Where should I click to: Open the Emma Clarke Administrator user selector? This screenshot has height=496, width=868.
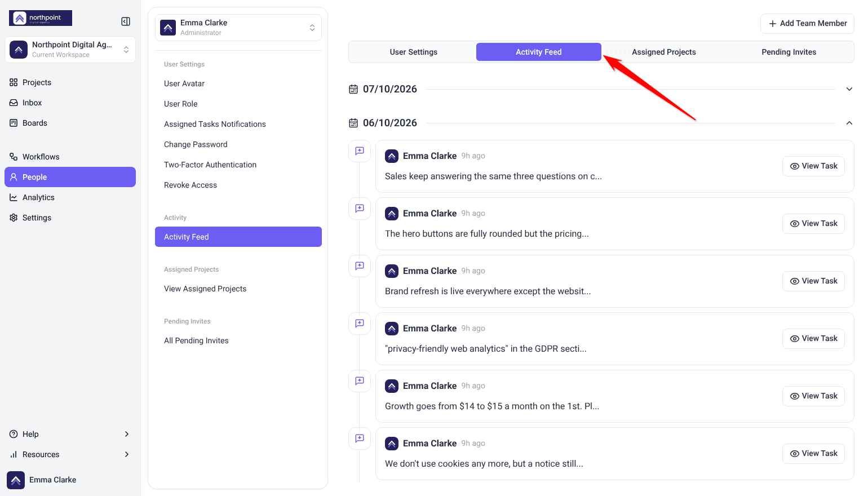click(238, 28)
